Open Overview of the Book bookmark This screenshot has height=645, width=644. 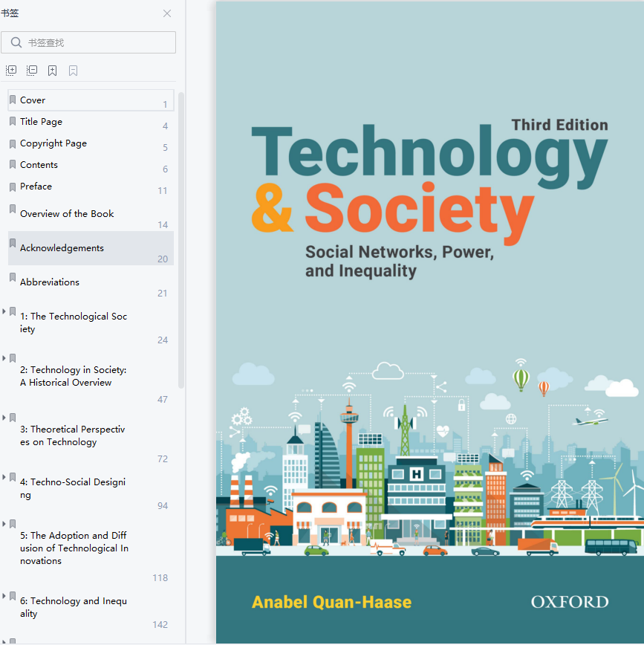click(91, 214)
